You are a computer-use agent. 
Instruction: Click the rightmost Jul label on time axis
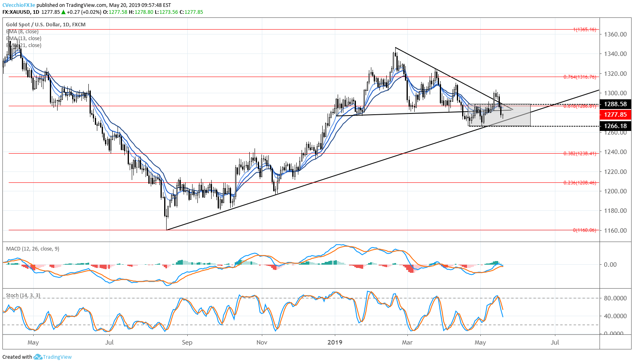pos(555,343)
